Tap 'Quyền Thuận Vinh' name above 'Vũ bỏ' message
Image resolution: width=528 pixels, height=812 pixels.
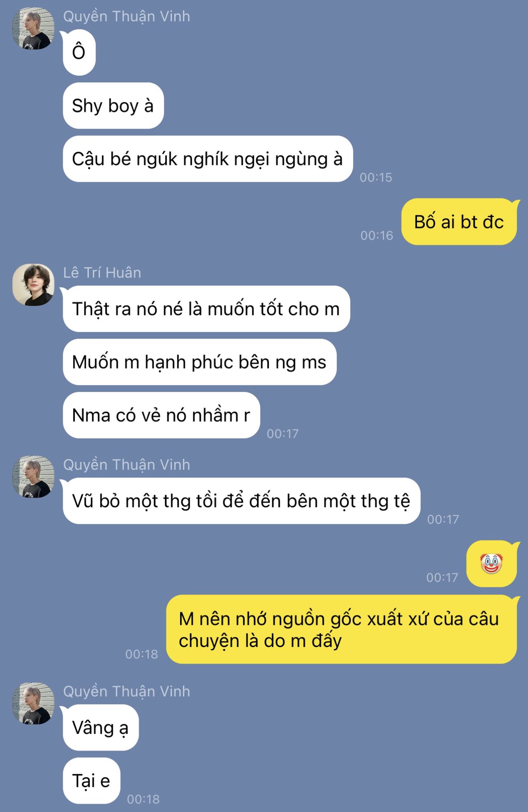127,465
